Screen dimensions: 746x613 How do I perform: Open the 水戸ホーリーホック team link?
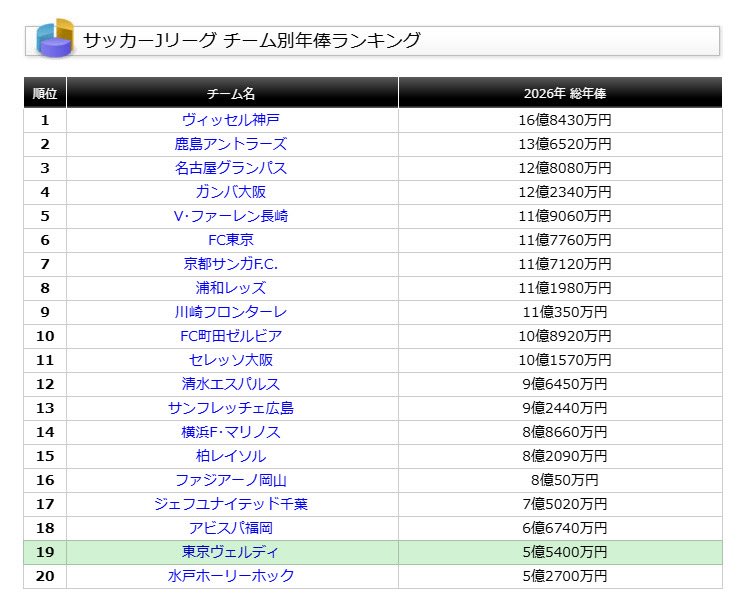pos(231,576)
